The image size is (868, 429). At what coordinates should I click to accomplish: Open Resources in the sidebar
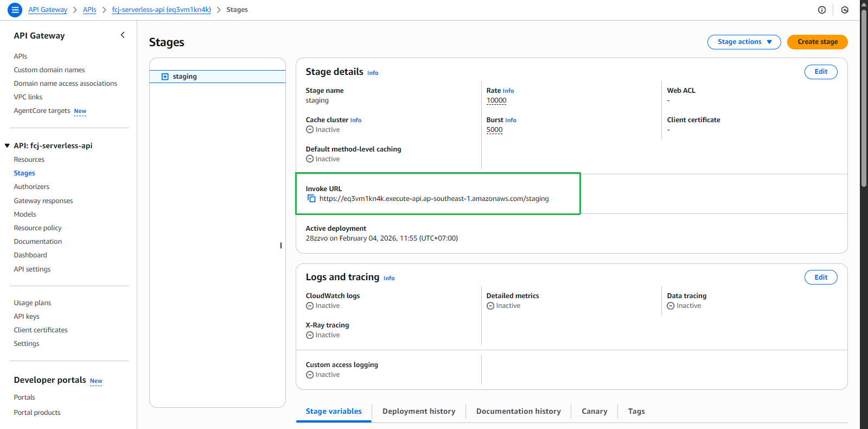[29, 160]
